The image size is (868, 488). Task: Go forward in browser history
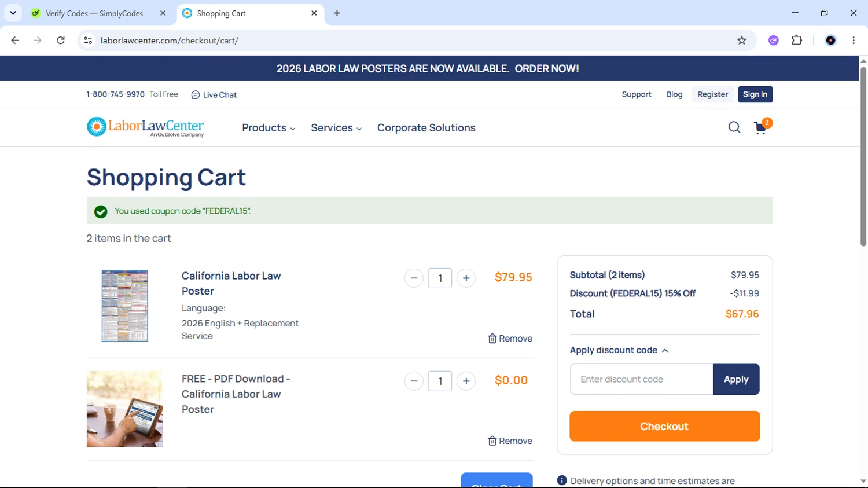38,41
